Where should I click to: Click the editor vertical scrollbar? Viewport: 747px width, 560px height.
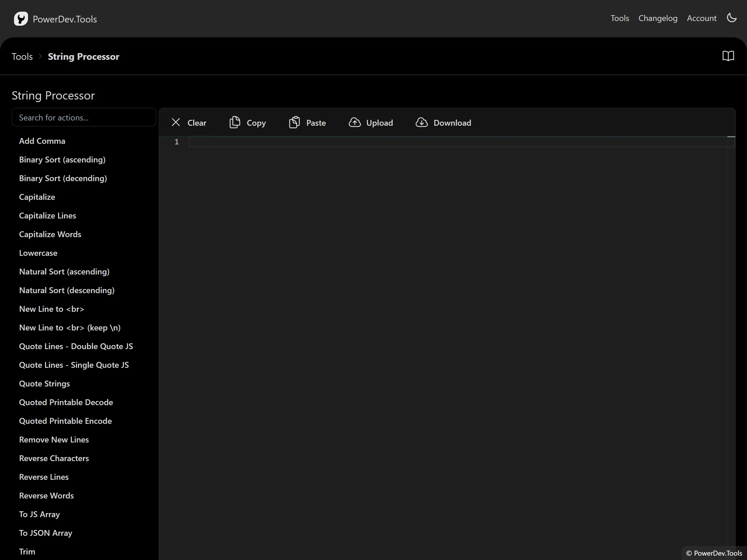(731, 304)
